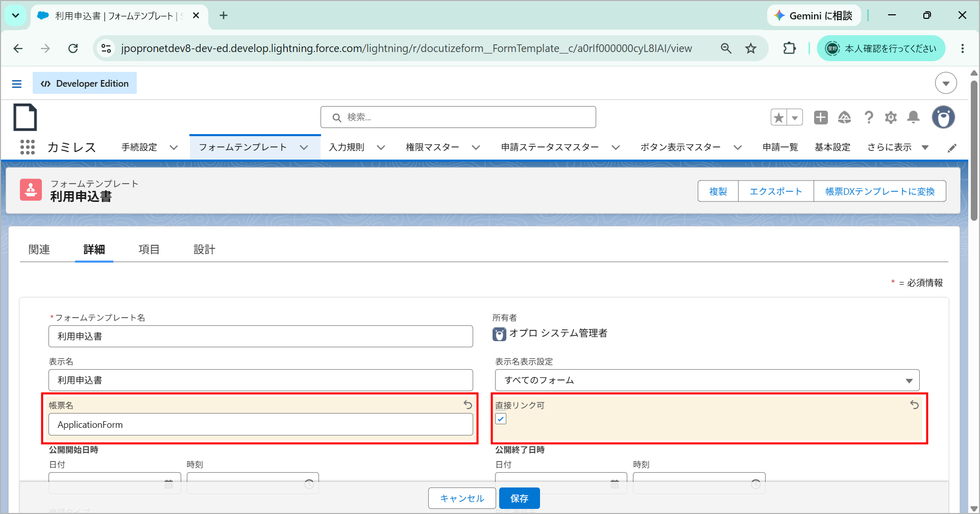Open the notifications bell

pyautogui.click(x=913, y=117)
